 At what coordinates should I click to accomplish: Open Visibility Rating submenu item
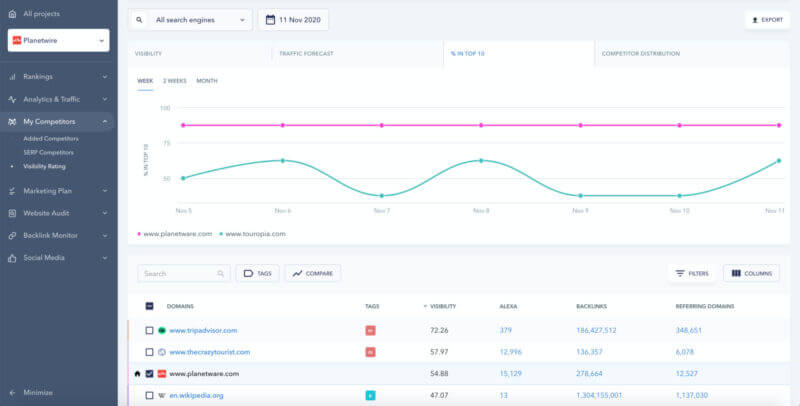coord(44,166)
